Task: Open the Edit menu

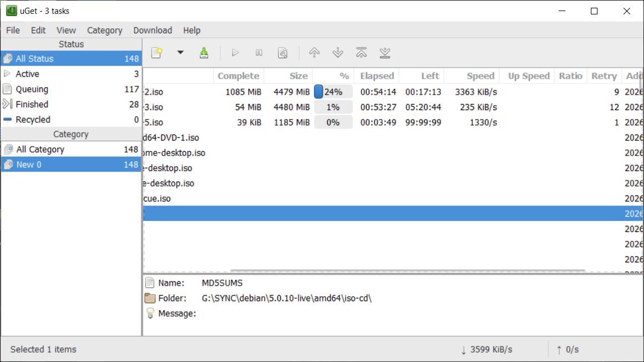Action: (x=38, y=30)
